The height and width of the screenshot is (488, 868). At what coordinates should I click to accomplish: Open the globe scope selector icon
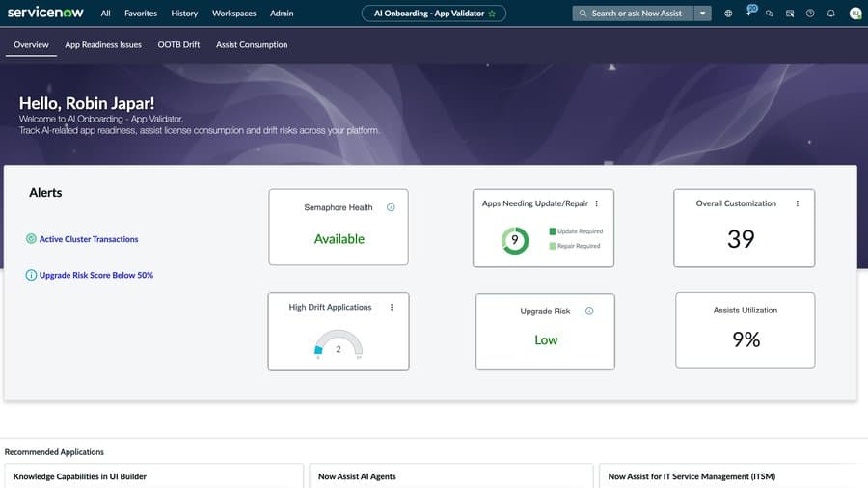[728, 14]
